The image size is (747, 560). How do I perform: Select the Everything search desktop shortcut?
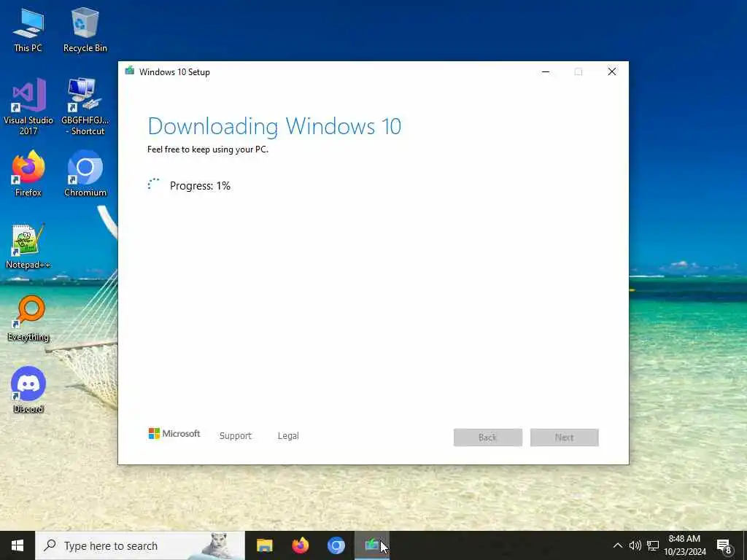(x=28, y=319)
